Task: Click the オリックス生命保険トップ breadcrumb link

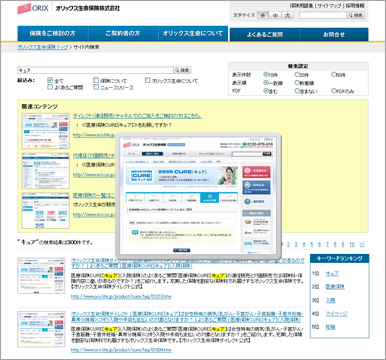Action: click(x=43, y=47)
